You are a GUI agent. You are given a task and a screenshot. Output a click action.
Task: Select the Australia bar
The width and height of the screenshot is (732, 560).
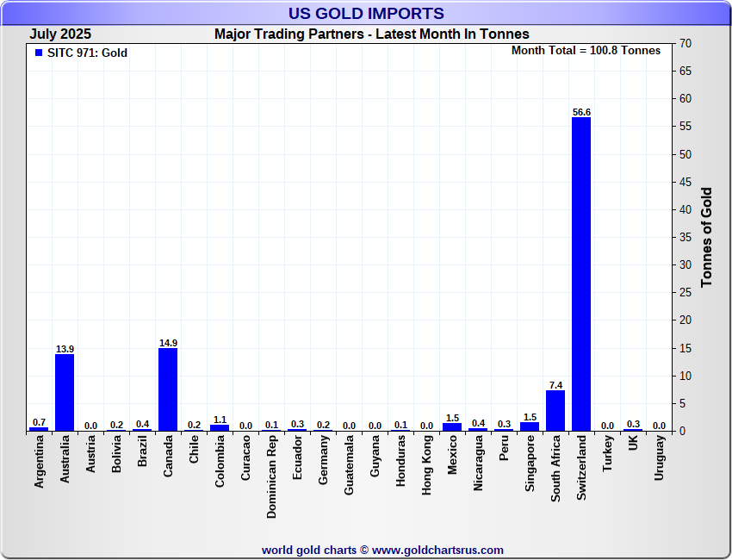point(65,392)
